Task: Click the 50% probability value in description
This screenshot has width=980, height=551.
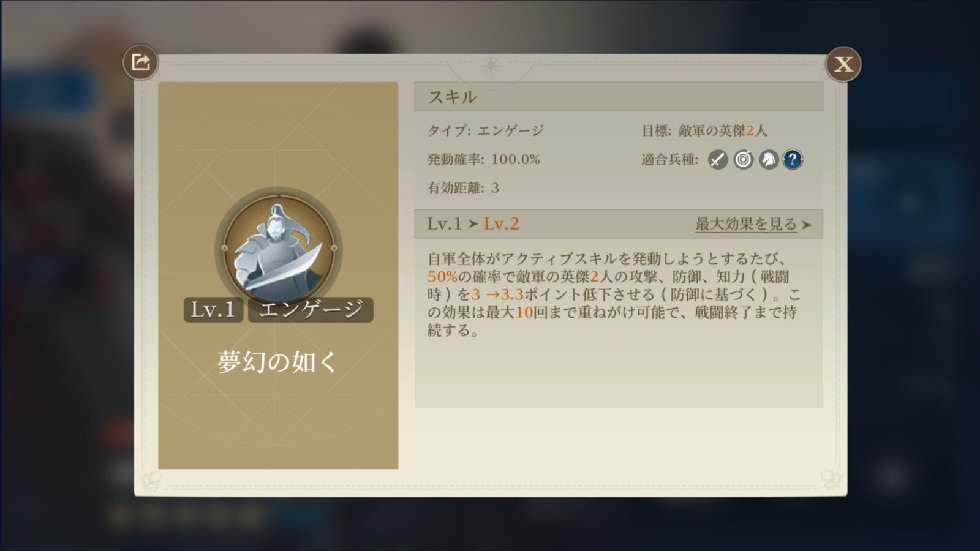Action: point(442,277)
